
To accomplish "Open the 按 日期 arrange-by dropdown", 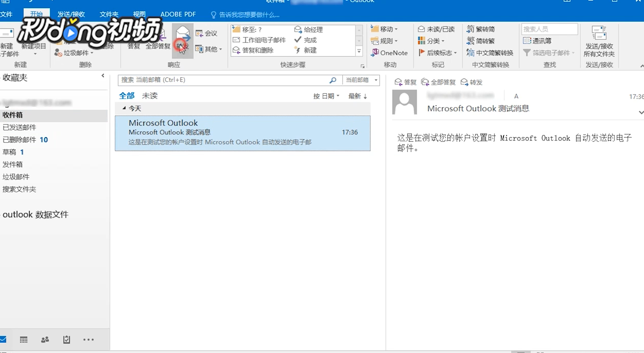I will point(326,96).
